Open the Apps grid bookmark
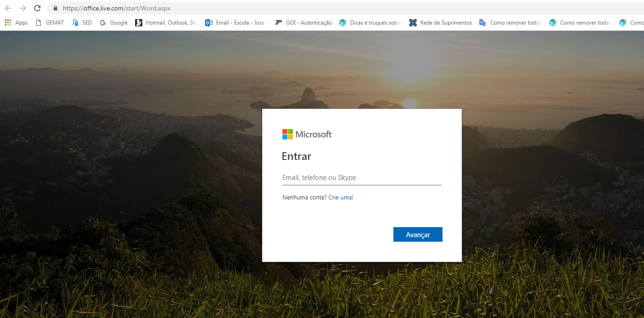The height and width of the screenshot is (318, 644). [16, 23]
